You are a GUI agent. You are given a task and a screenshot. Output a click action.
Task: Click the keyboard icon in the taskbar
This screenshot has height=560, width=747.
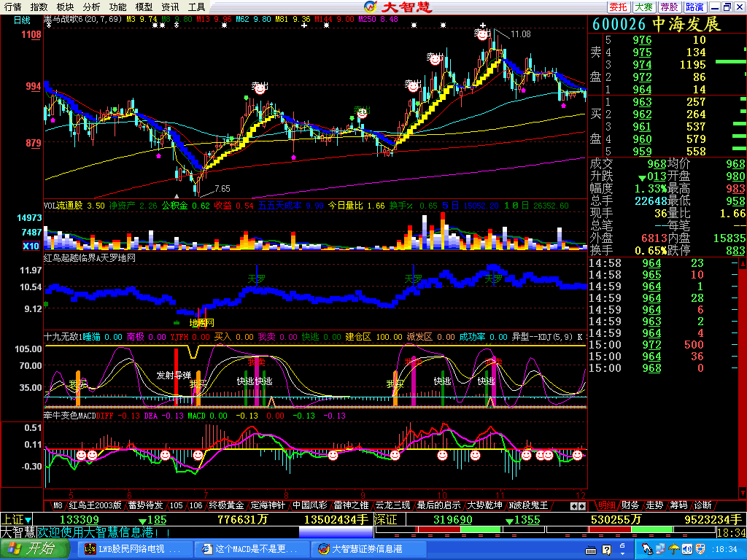591,551
